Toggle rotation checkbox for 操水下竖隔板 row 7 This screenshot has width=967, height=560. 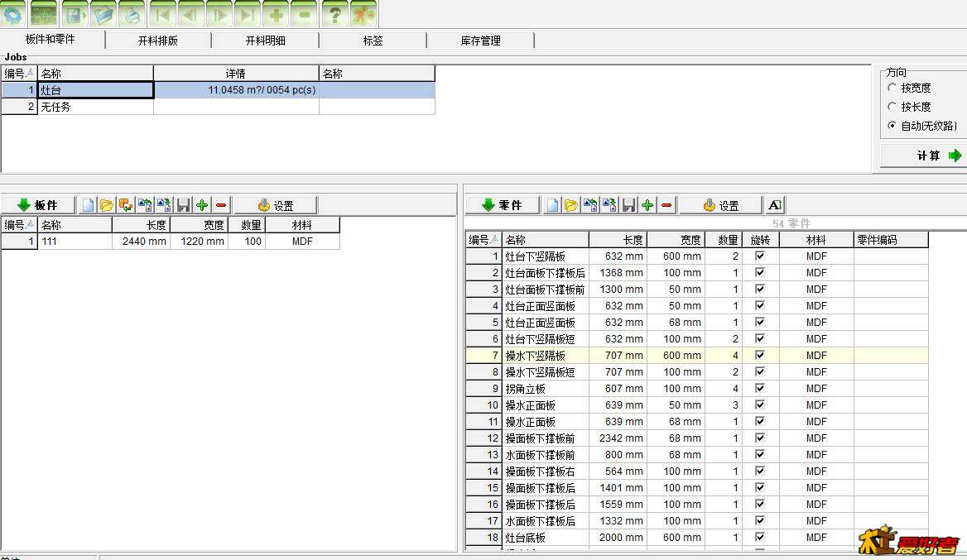pyautogui.click(x=759, y=356)
